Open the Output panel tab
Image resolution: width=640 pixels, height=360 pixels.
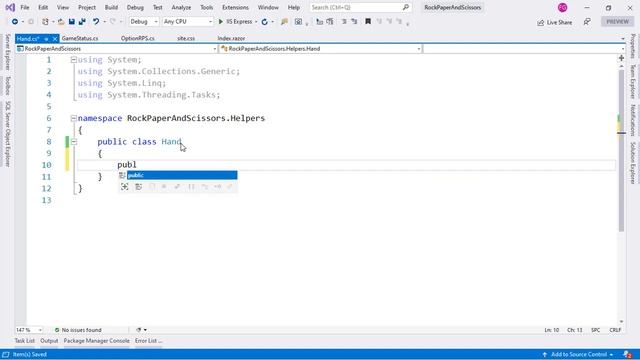(x=49, y=341)
